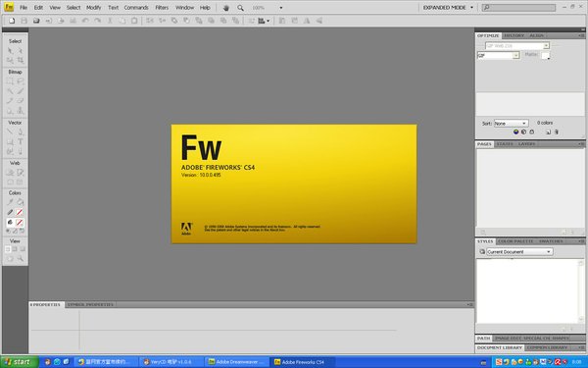Select the Knife tool
The height and width of the screenshot is (368, 588).
point(21,151)
